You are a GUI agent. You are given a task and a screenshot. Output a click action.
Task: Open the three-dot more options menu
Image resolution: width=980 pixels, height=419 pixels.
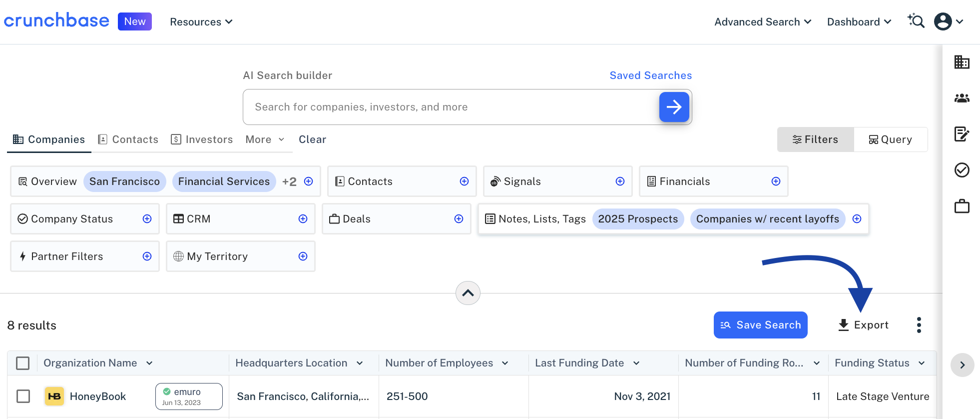pos(919,325)
